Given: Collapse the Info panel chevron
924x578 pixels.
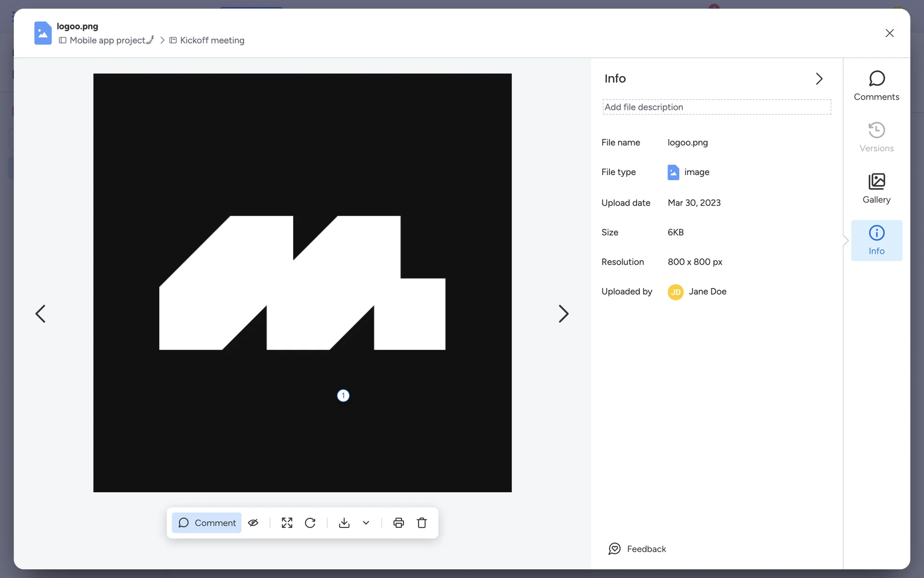Looking at the screenshot, I should tap(819, 79).
